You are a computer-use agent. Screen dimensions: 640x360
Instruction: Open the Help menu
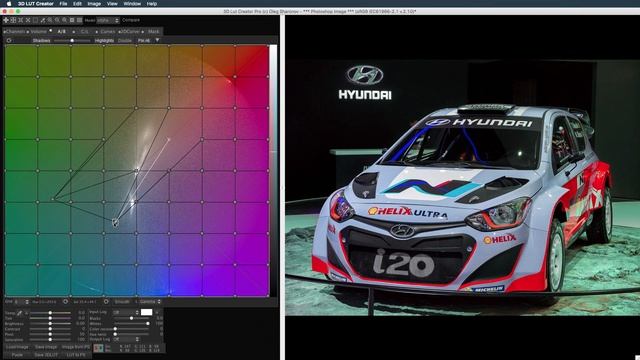coord(151,4)
